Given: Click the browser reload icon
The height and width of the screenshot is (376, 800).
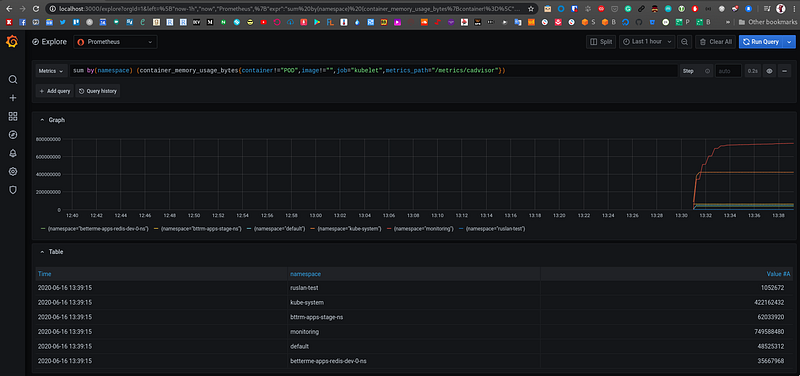Looking at the screenshot, I should 35,9.
